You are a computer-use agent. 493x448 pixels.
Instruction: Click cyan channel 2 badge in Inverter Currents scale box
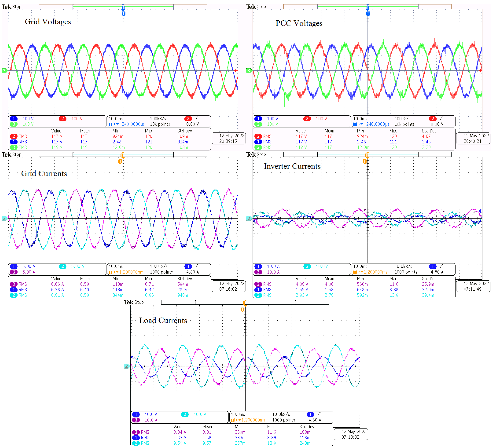(x=307, y=266)
